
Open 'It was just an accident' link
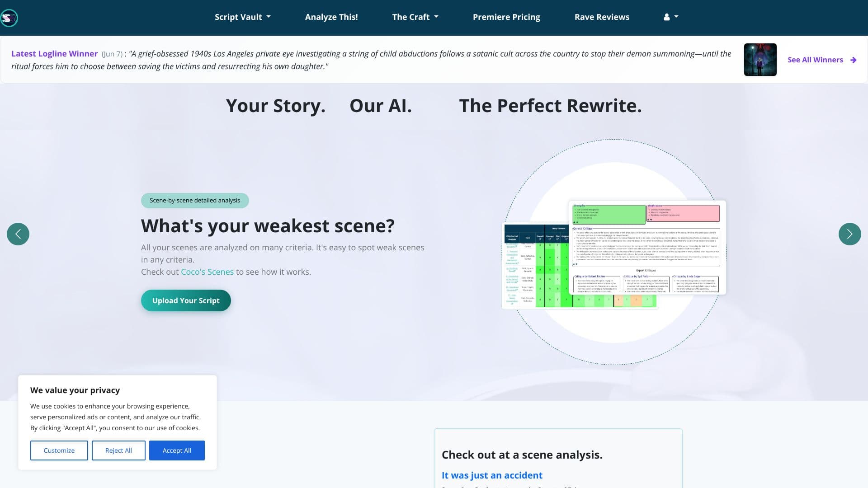point(492,475)
